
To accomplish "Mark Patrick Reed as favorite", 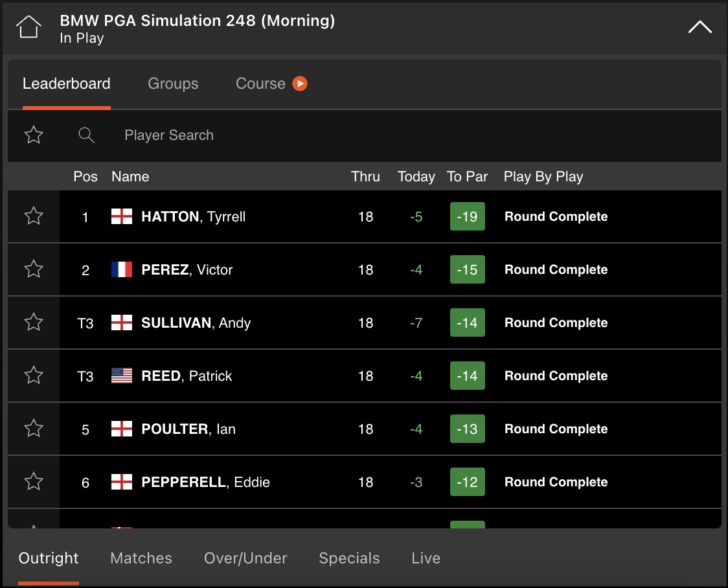I will pos(34,376).
